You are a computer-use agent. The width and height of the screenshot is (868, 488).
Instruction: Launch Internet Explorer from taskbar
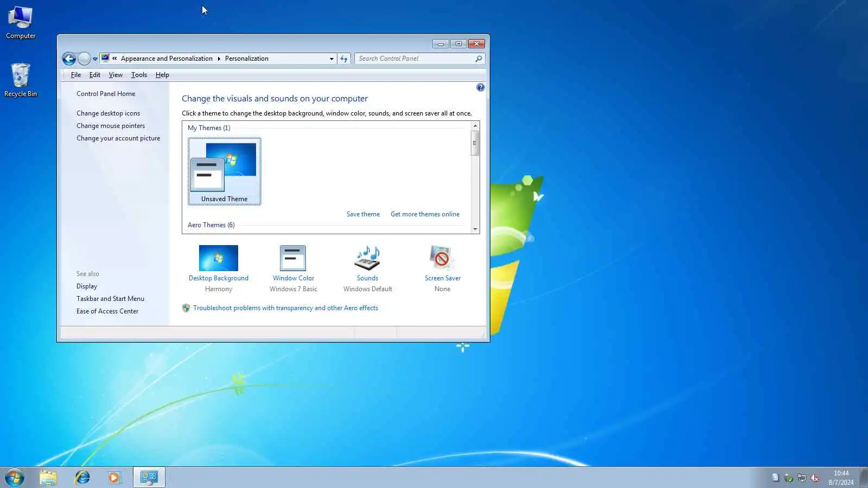82,478
